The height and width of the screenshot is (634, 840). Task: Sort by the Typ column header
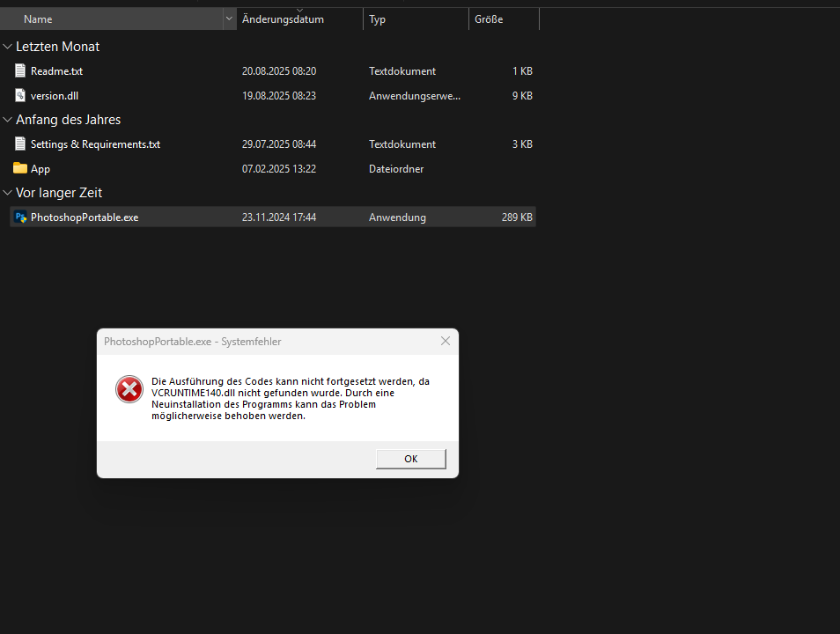pyautogui.click(x=416, y=18)
